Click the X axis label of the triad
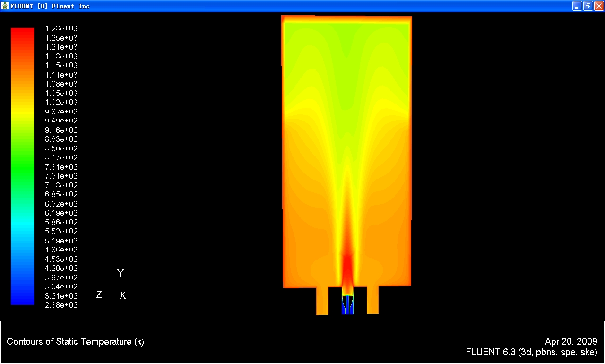 click(122, 296)
